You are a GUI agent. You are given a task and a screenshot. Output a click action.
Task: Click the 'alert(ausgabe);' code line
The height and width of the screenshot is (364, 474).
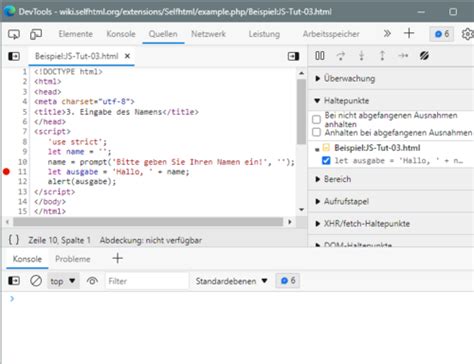click(x=82, y=182)
